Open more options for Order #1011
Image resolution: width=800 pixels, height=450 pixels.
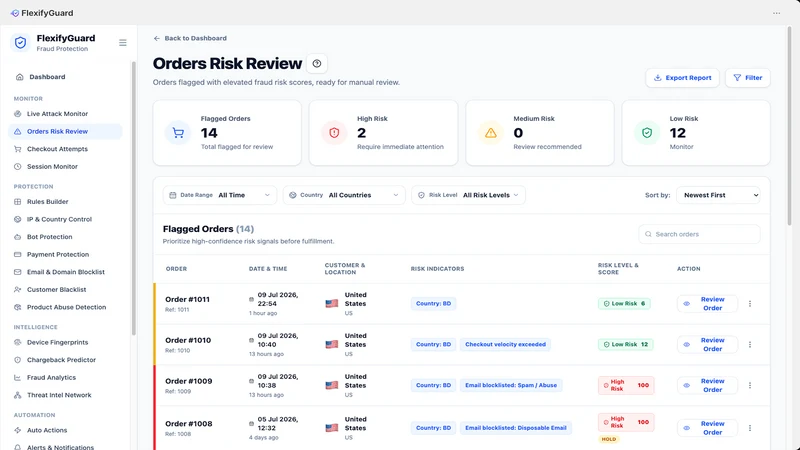point(750,304)
